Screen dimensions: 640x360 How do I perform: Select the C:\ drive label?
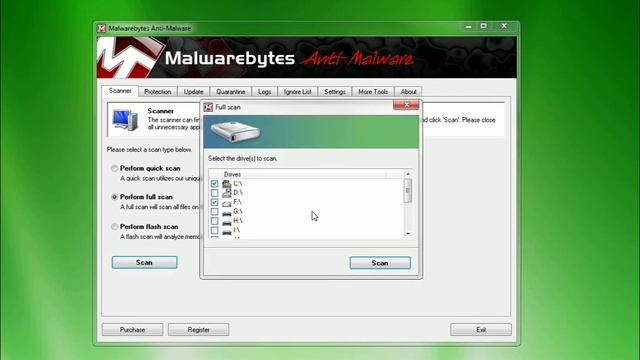point(238,184)
